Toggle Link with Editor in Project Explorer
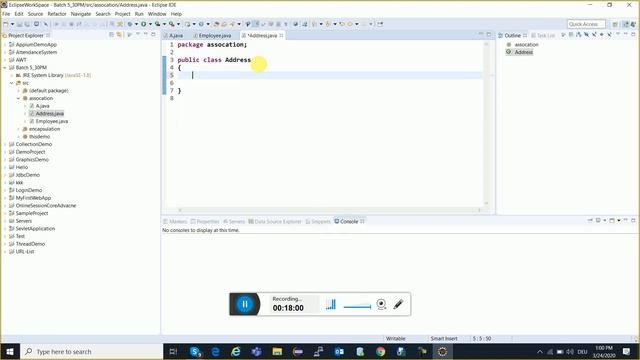 tap(119, 35)
